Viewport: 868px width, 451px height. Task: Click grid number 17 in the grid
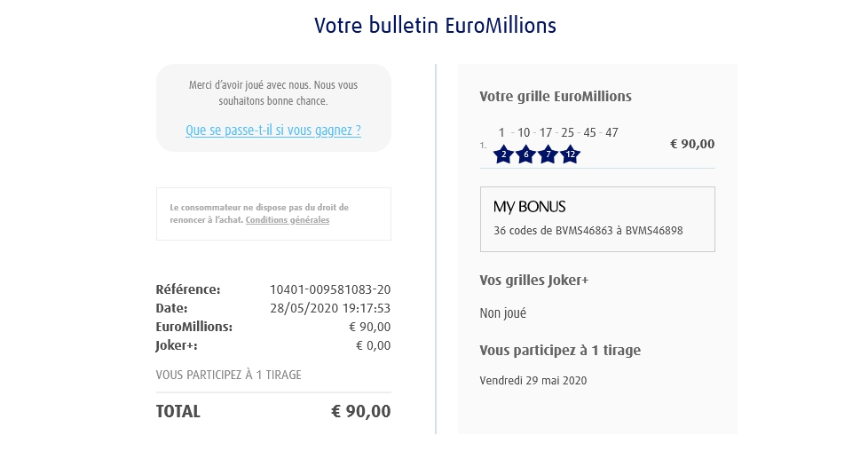point(546,132)
